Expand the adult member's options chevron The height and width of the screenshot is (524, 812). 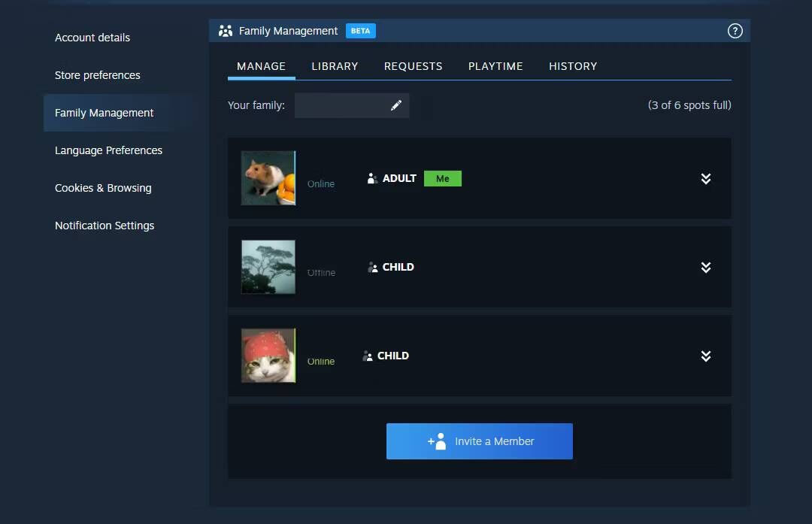705,178
